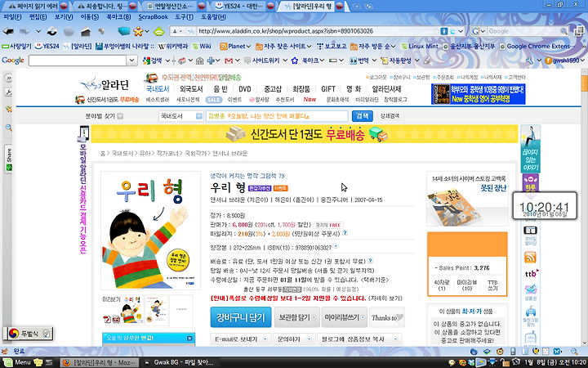
Task: Click the browser back arrow icon
Action: (x=8, y=32)
